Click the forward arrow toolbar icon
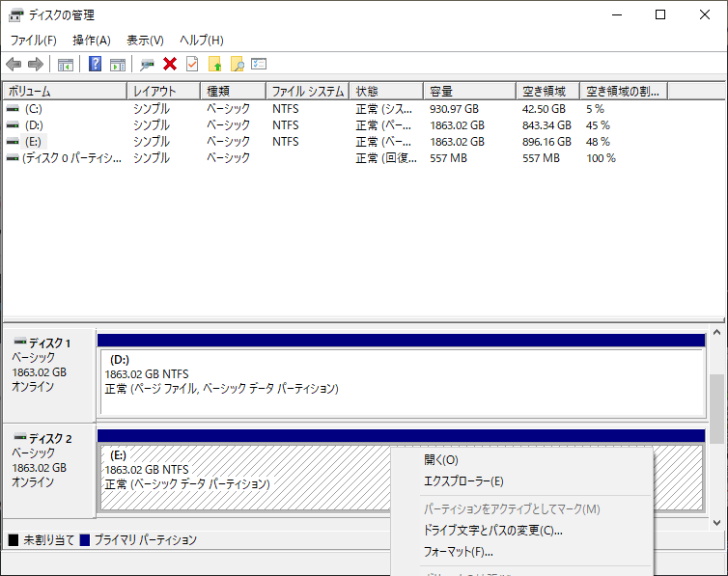This screenshot has width=728, height=576. pyautogui.click(x=36, y=65)
